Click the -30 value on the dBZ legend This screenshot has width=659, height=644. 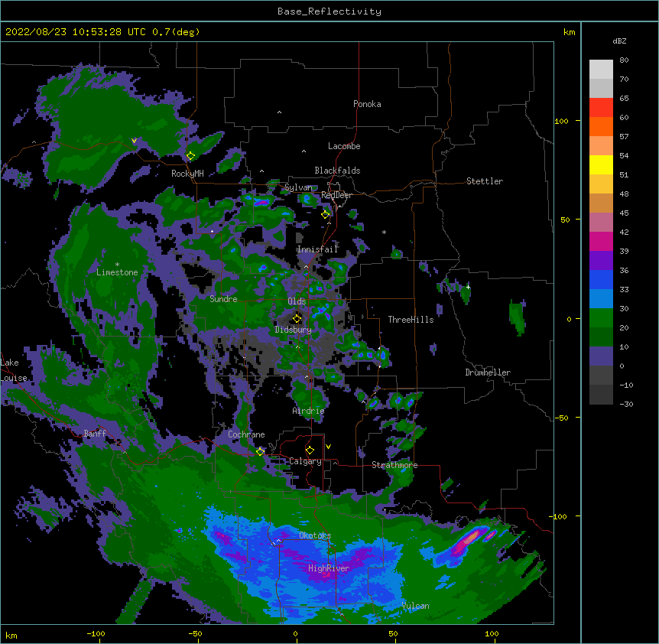coord(626,404)
